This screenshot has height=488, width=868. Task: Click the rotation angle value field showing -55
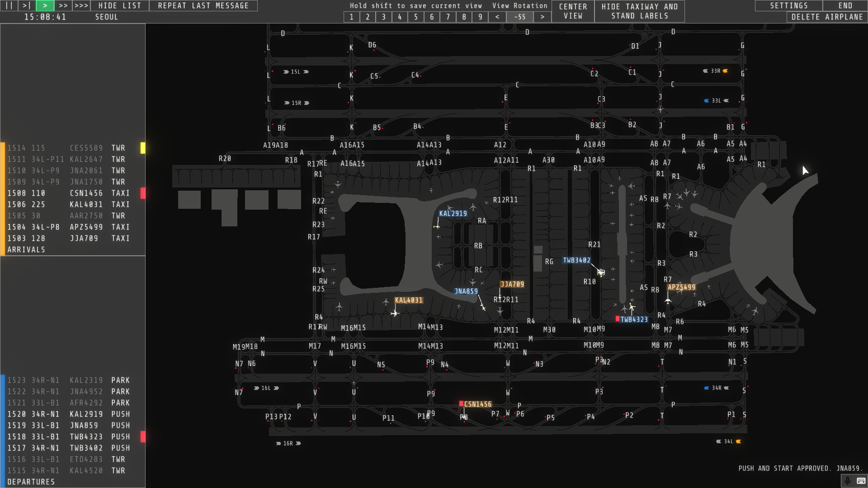tap(519, 17)
